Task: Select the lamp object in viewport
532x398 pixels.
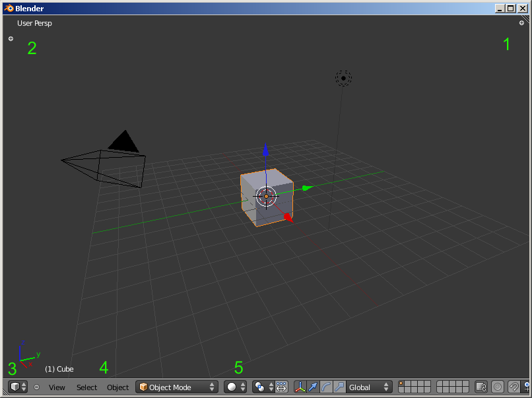Action: (x=343, y=79)
